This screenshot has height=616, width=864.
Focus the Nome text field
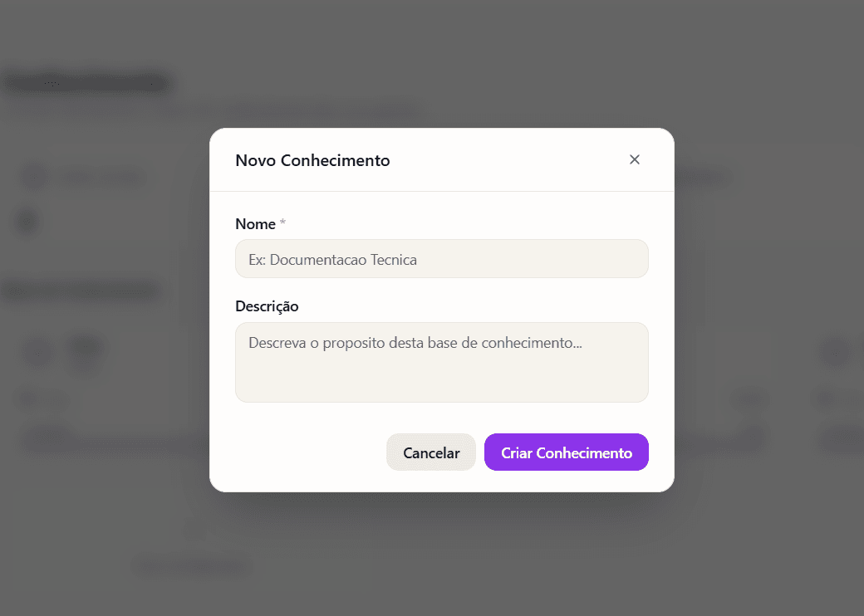[x=441, y=259]
